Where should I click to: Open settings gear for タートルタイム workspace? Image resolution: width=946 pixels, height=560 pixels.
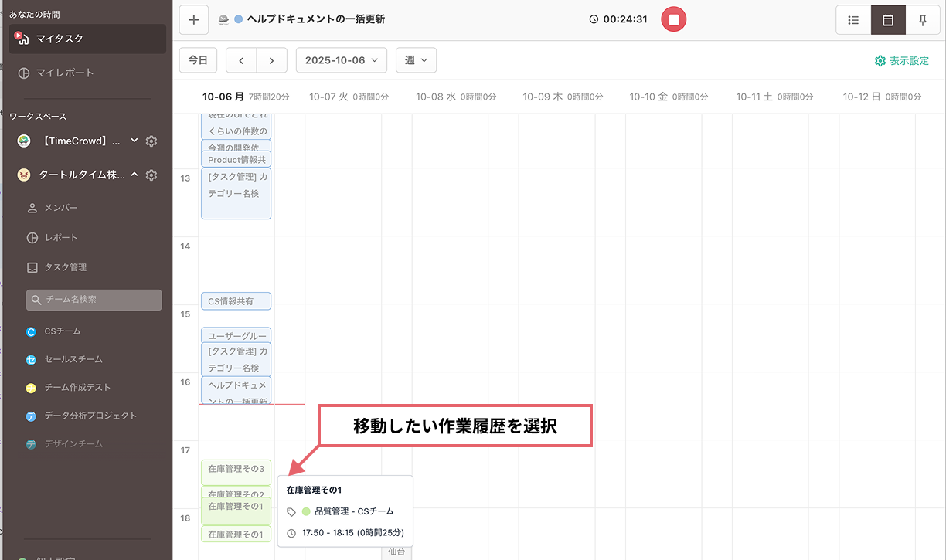pos(151,175)
